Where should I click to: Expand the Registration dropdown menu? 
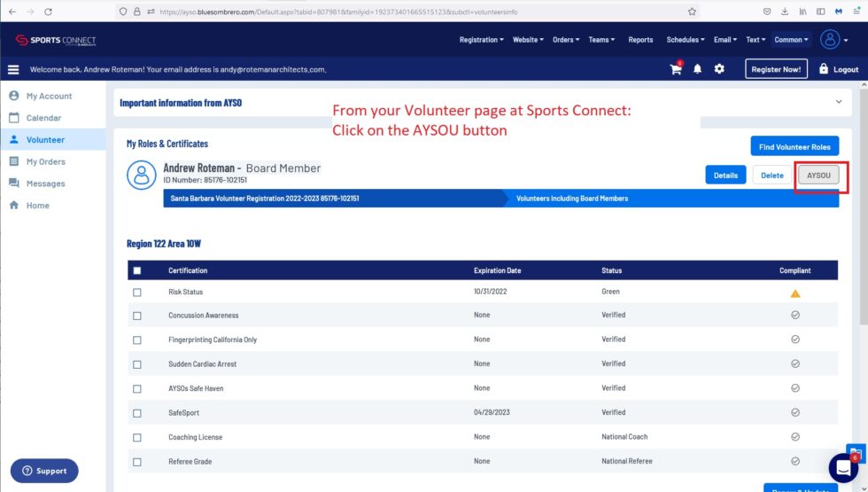pos(481,40)
